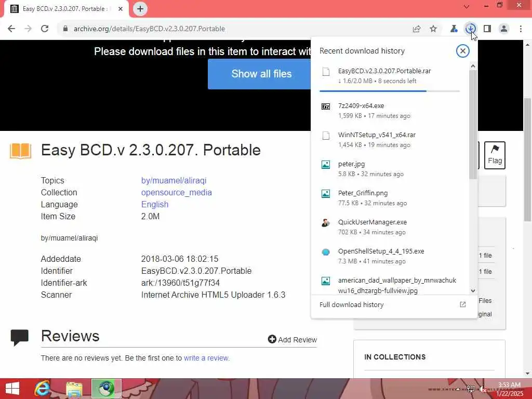Viewport: 532px width, 399px height.
Task: Click the browser forward arrow
Action: tap(28, 29)
